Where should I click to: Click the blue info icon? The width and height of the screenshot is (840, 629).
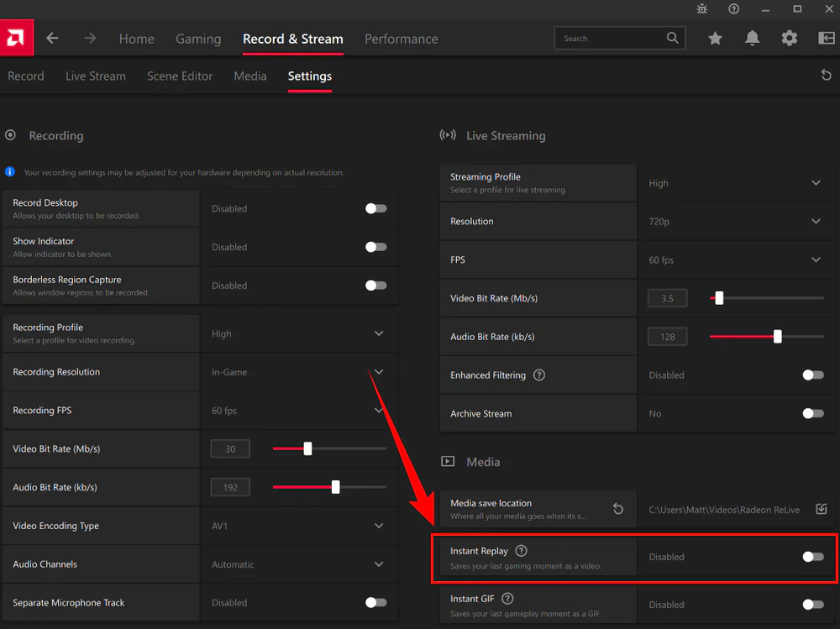[x=9, y=172]
